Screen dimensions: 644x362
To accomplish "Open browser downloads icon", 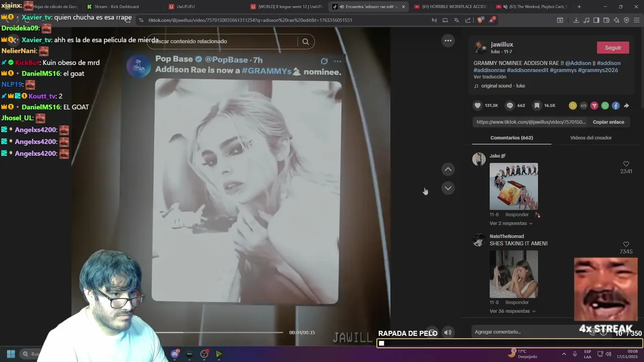I will (x=576, y=20).
